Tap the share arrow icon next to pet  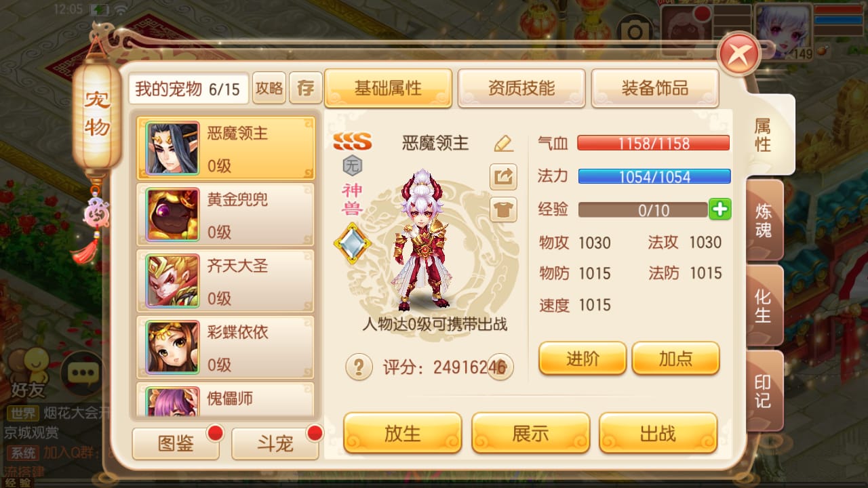503,178
